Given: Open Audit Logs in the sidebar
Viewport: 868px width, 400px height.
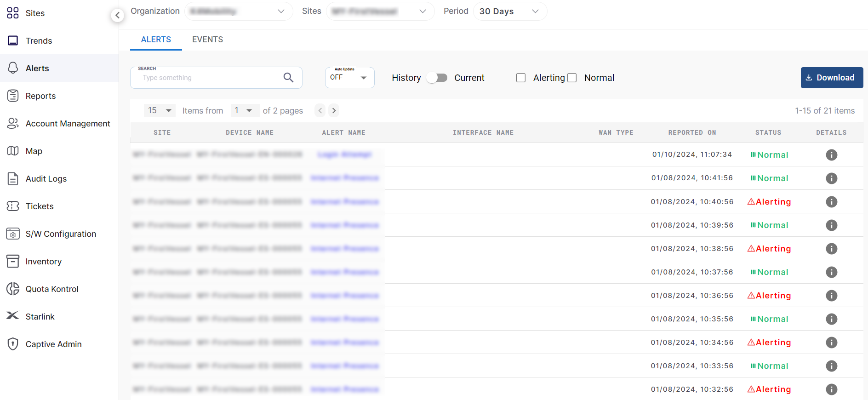Looking at the screenshot, I should click(46, 178).
